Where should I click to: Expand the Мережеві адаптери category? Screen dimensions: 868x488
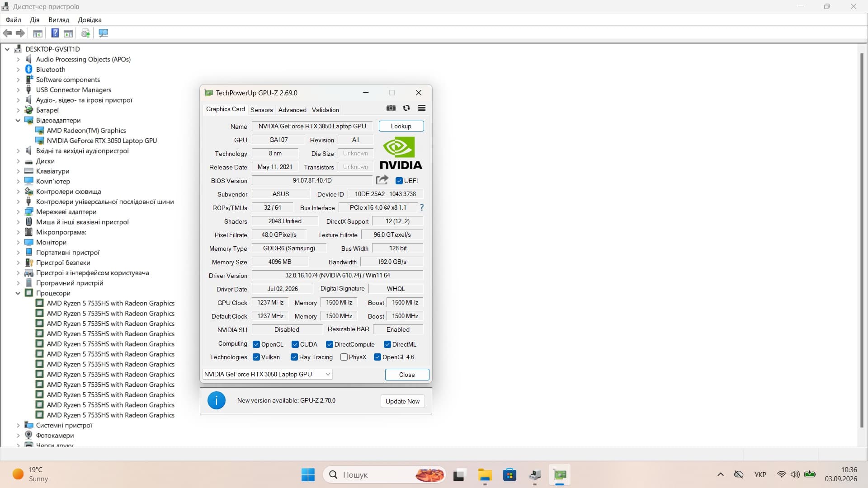18,212
